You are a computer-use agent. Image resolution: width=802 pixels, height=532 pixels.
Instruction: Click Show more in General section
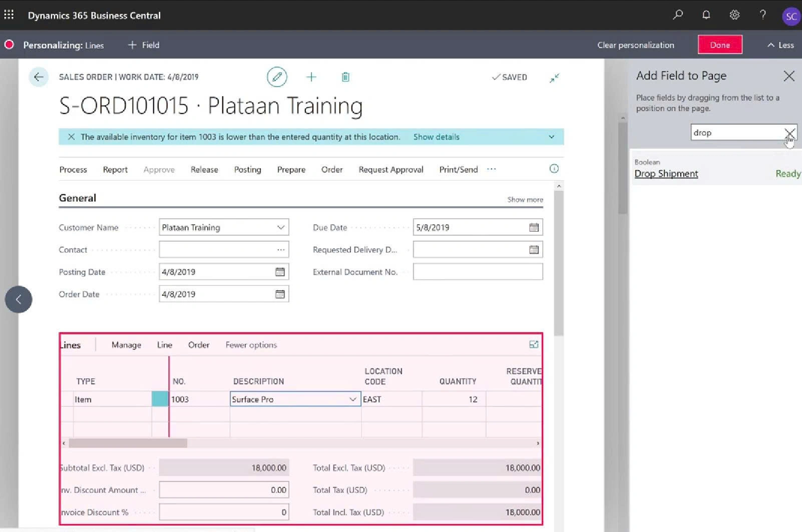click(525, 199)
